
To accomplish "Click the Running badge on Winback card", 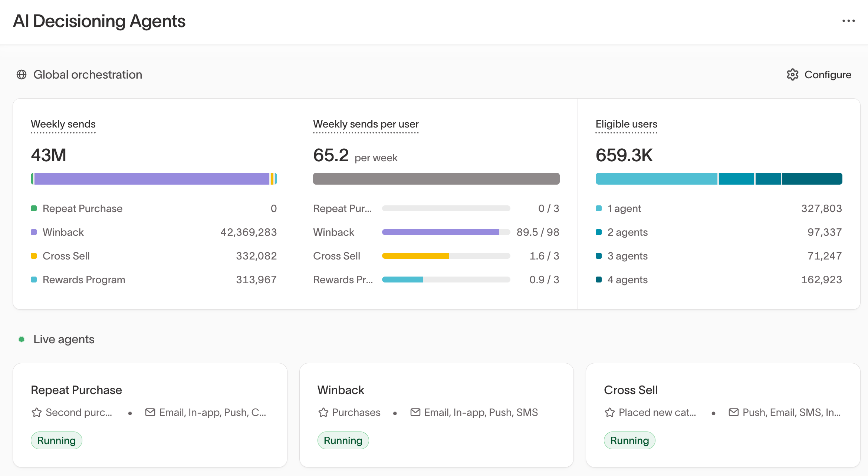I will coord(343,440).
